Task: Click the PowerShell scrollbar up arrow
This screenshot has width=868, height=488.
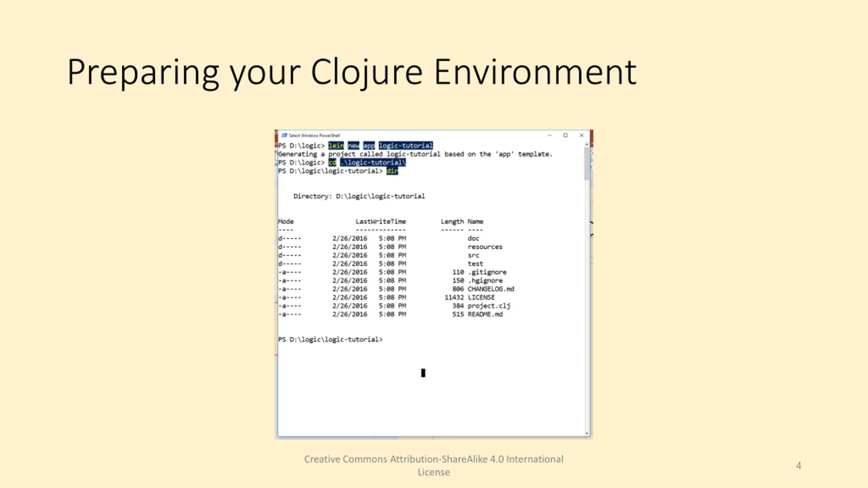Action: tap(587, 144)
